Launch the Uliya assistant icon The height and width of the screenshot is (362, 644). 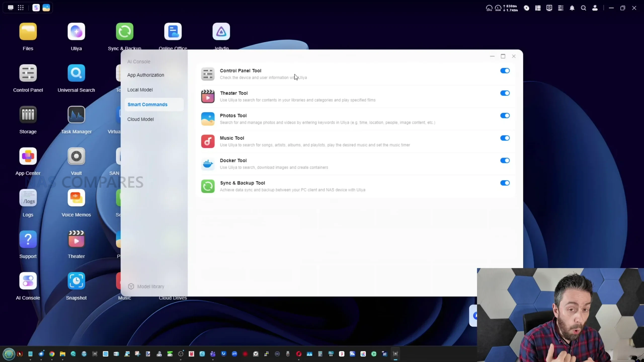pos(76,32)
